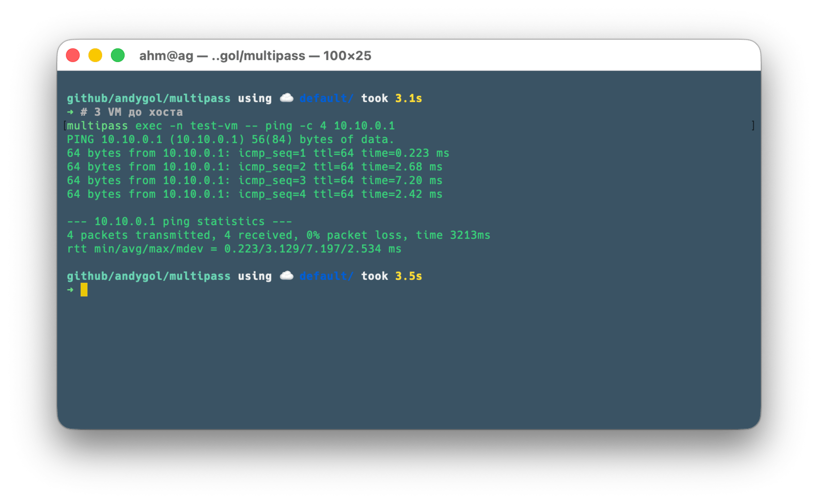Screen dimensions: 818x504
Task: Click the yellow minimize traffic light button
Action: (x=95, y=55)
